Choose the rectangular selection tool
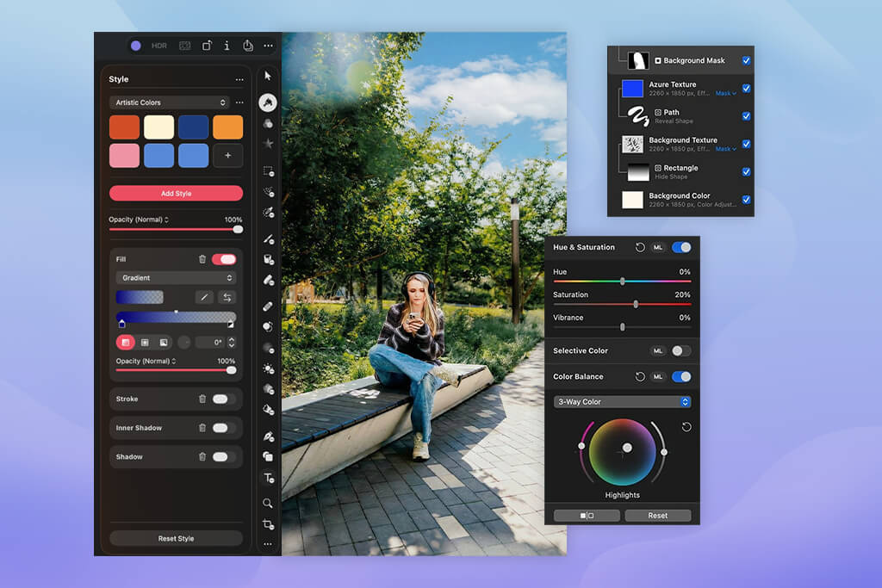882x588 pixels. [x=269, y=171]
